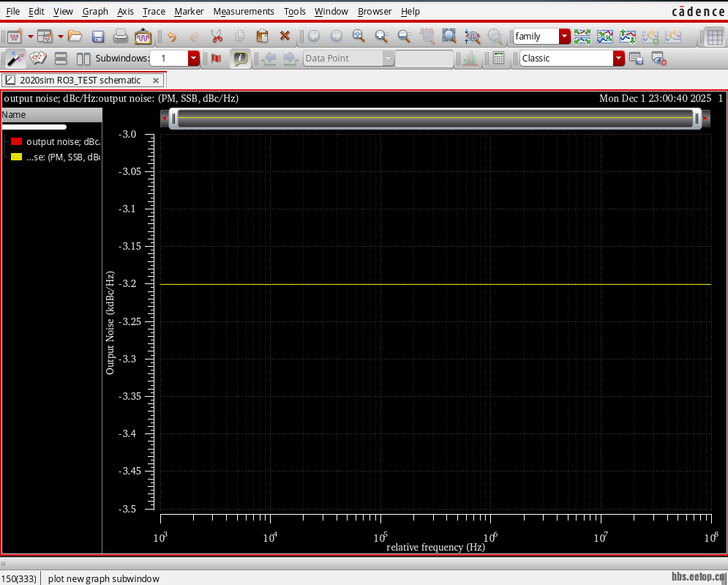Click the zoom fit icon
The width and height of the screenshot is (728, 585).
(x=449, y=36)
